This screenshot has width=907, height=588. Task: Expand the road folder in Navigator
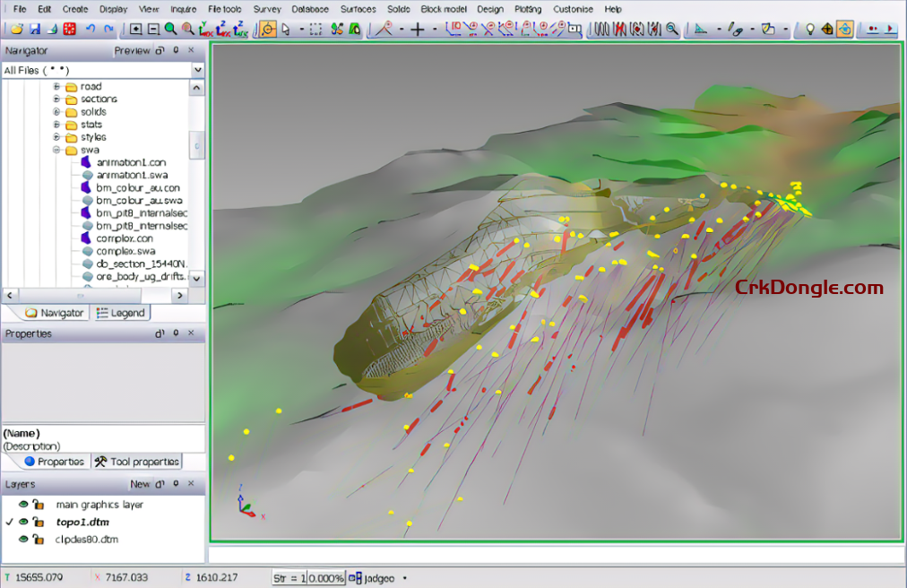[56, 87]
